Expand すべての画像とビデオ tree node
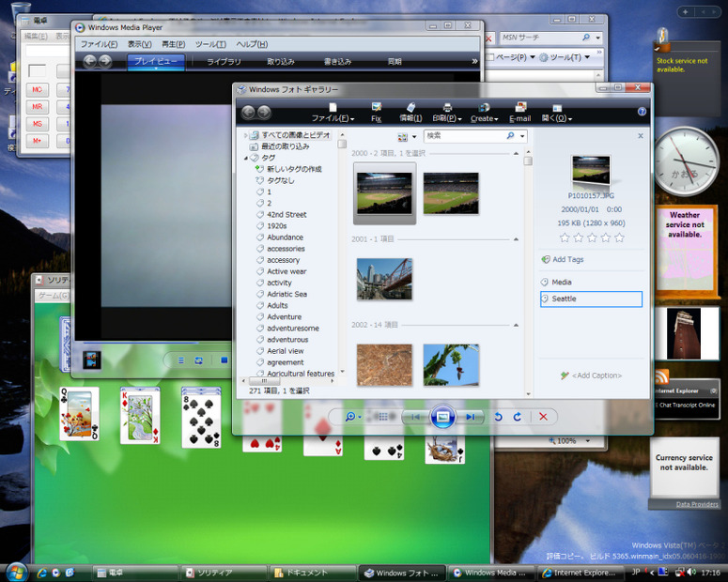Viewport: 728px width, 582px height. [x=245, y=135]
